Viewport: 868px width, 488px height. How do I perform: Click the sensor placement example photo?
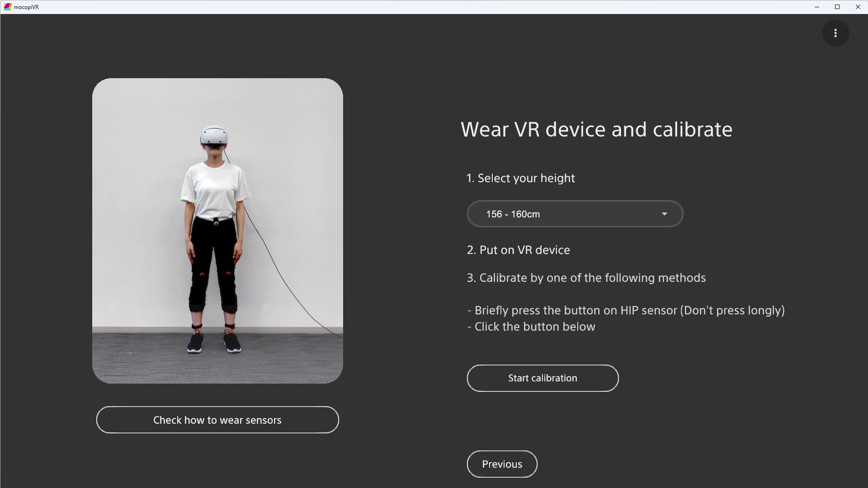click(x=217, y=230)
